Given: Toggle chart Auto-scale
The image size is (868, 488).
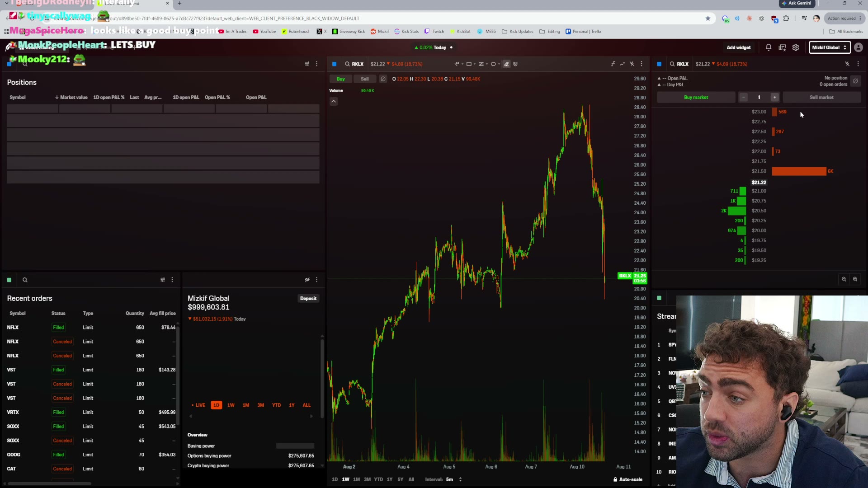Looking at the screenshot, I should [x=628, y=480].
